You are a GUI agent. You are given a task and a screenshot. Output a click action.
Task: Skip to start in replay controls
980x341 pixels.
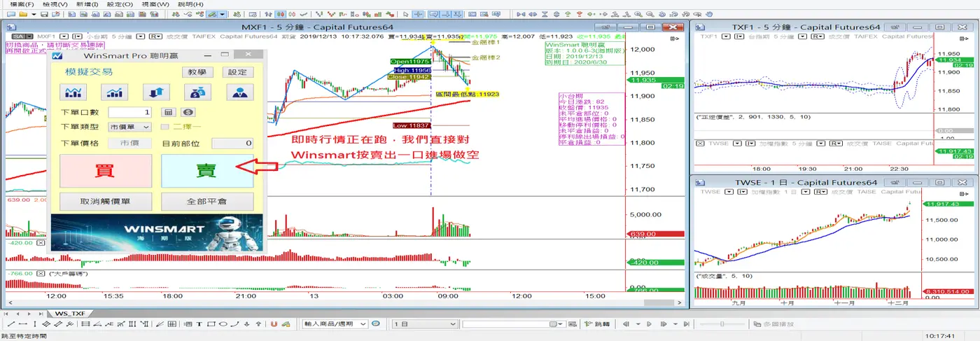[626, 324]
